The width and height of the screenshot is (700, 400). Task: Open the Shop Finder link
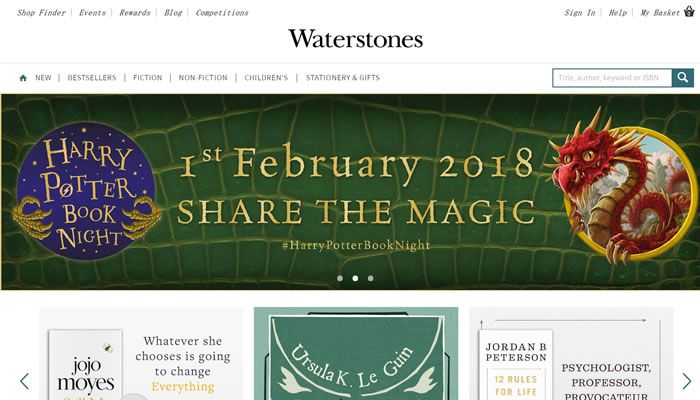point(41,12)
